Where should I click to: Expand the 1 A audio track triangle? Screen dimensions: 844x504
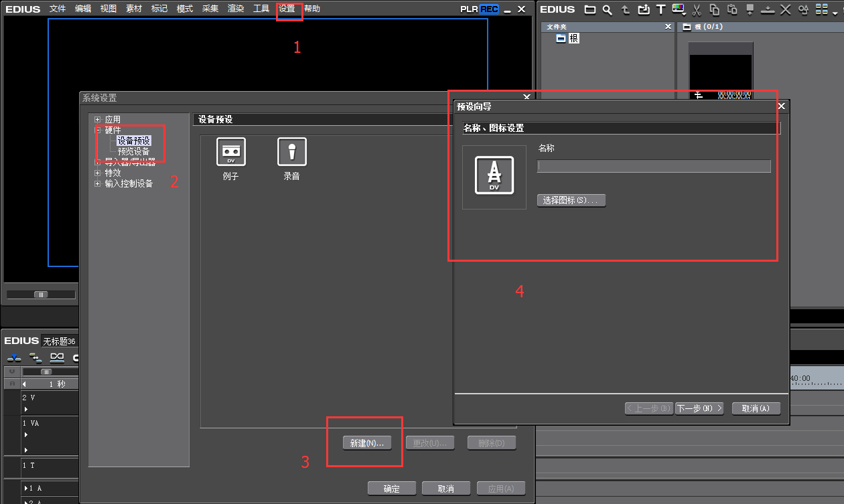(x=25, y=489)
